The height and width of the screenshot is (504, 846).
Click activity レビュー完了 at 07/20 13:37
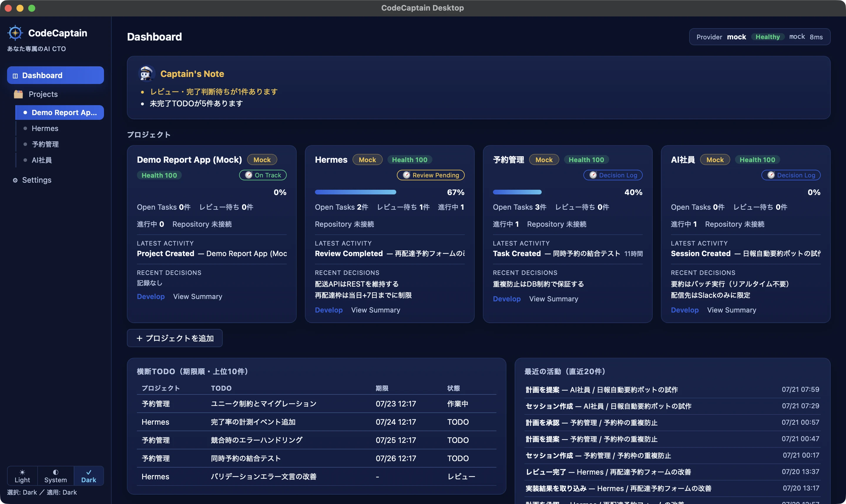tap(672, 472)
